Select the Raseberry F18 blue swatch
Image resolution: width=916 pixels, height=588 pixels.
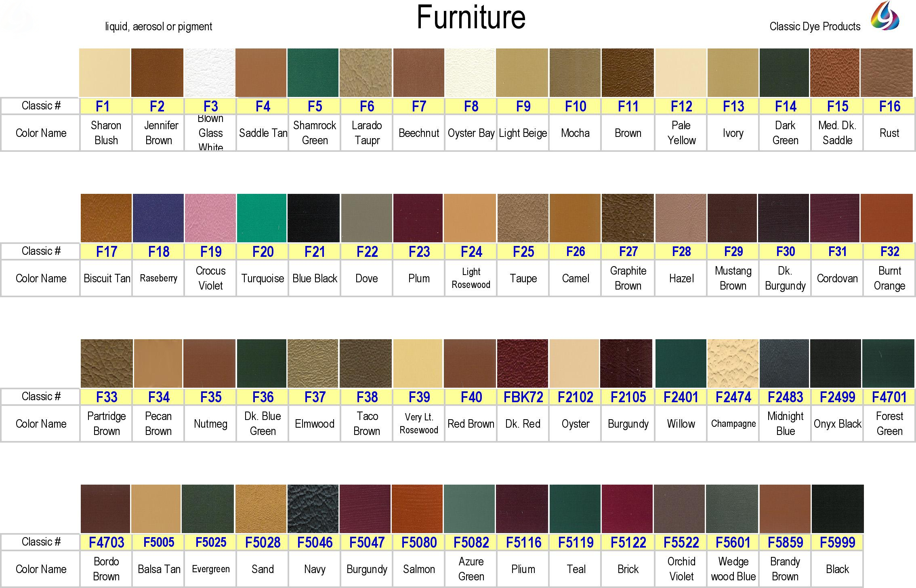pyautogui.click(x=158, y=218)
